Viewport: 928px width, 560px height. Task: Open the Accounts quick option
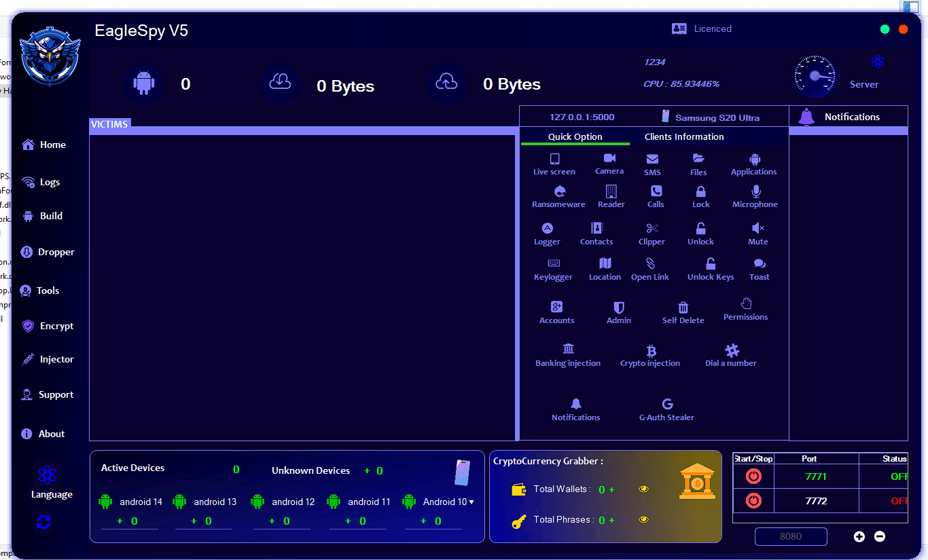[x=557, y=312]
